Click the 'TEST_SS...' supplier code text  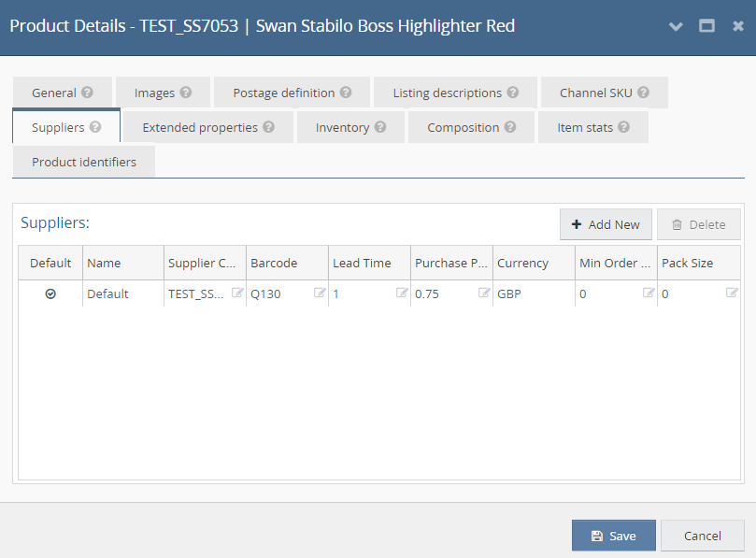[195, 294]
